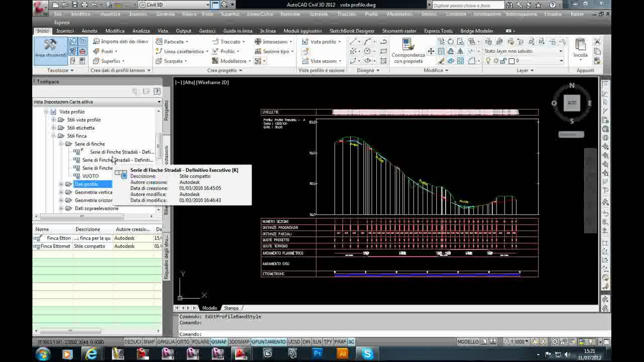Click the Windows Start button
Image resolution: width=644 pixels, height=362 pixels.
[x=43, y=354]
